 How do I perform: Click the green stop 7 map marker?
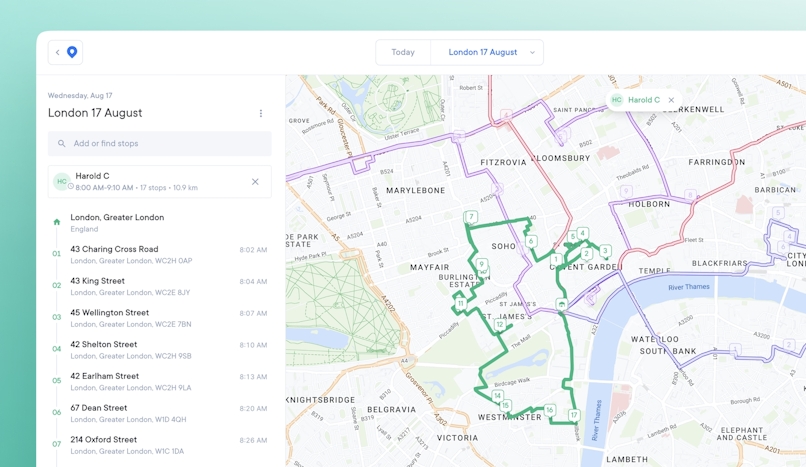tap(471, 217)
